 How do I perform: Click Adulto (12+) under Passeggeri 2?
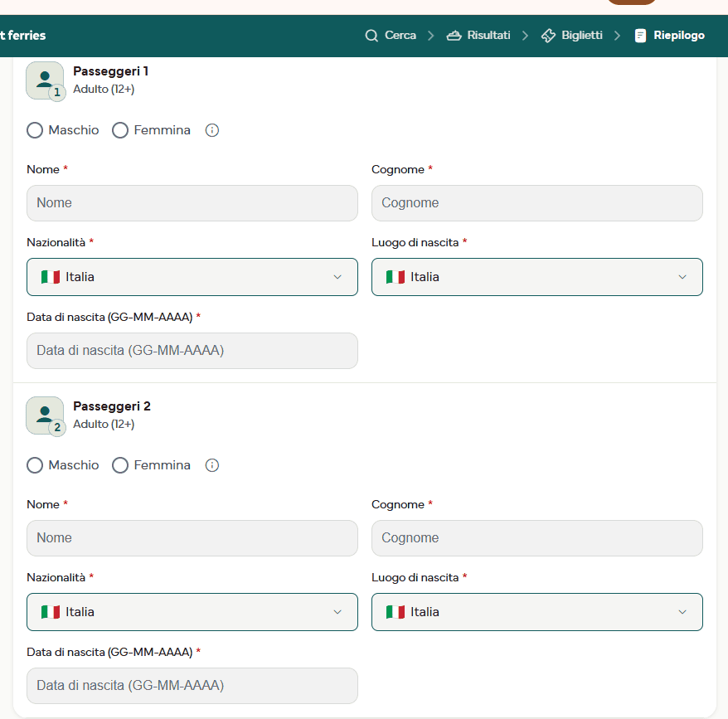point(104,424)
